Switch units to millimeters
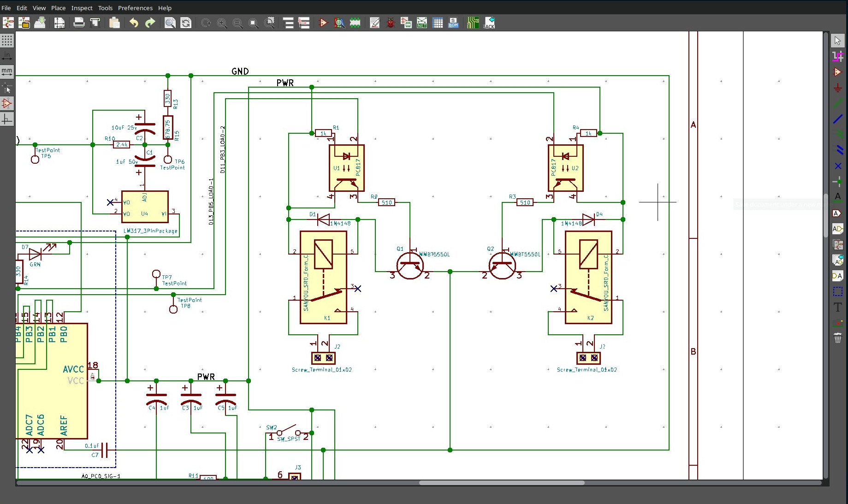This screenshot has height=504, width=848. tap(7, 71)
